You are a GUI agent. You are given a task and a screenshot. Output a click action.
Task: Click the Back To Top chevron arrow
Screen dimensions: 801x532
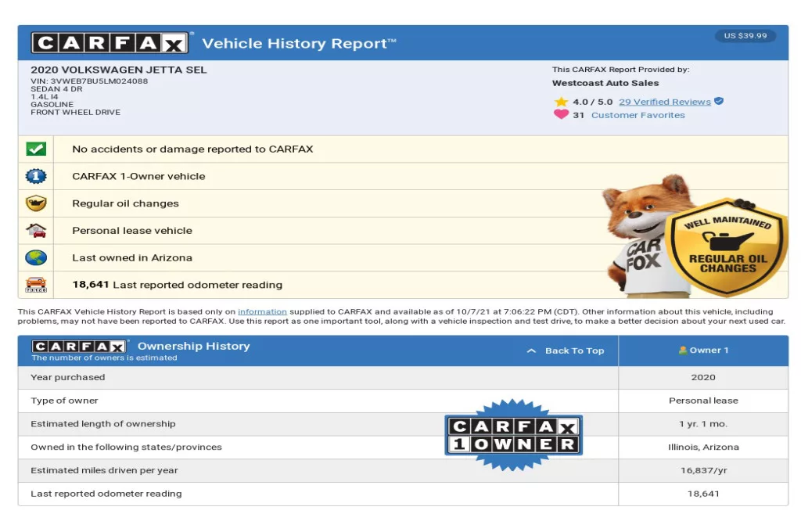[531, 351]
